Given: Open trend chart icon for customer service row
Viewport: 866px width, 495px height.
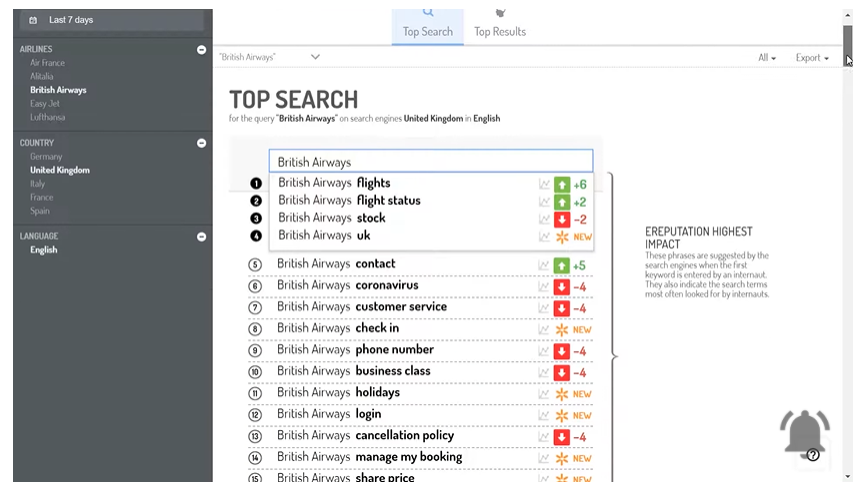Looking at the screenshot, I should [544, 308].
